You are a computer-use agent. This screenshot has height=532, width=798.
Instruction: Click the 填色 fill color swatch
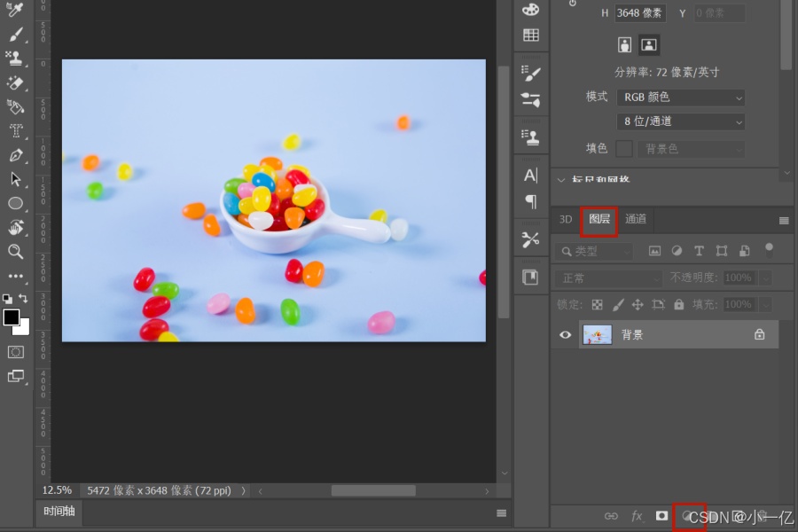624,149
